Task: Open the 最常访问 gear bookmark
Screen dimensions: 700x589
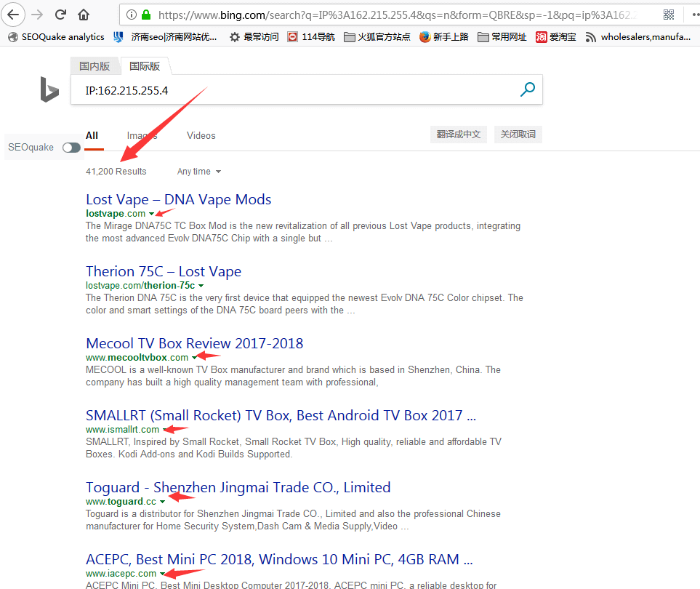Action: (x=254, y=36)
